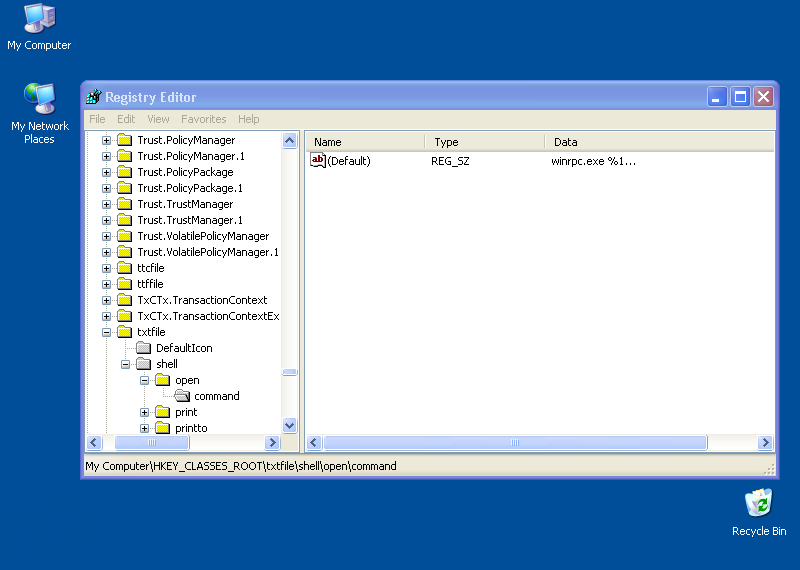Click the Trust.PolicyManager.1 folder icon

[124, 156]
